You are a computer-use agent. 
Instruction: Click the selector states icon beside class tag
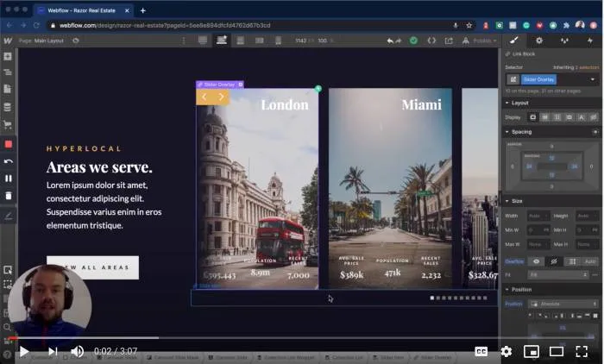coord(513,79)
